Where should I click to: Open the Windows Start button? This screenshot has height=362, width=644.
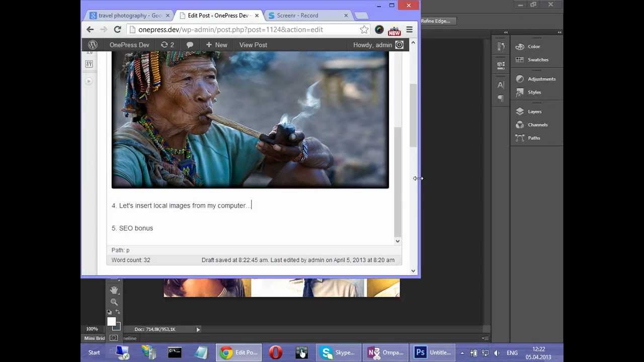coord(94,352)
